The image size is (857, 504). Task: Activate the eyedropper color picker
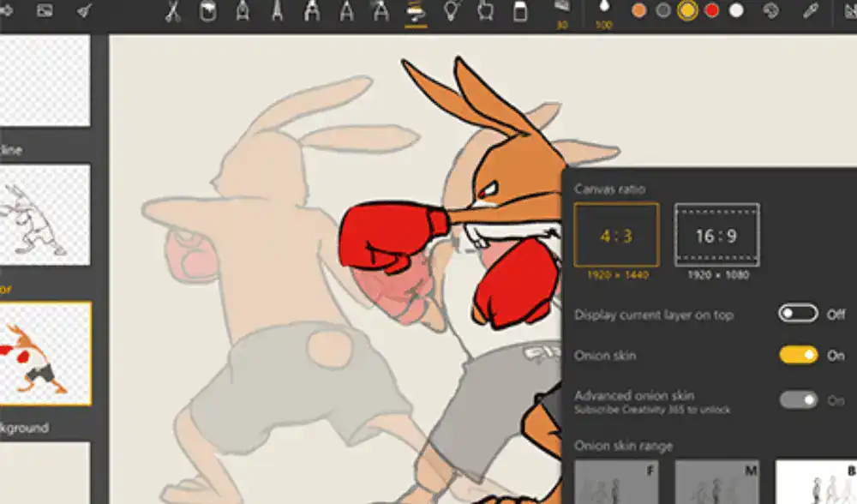pos(808,11)
